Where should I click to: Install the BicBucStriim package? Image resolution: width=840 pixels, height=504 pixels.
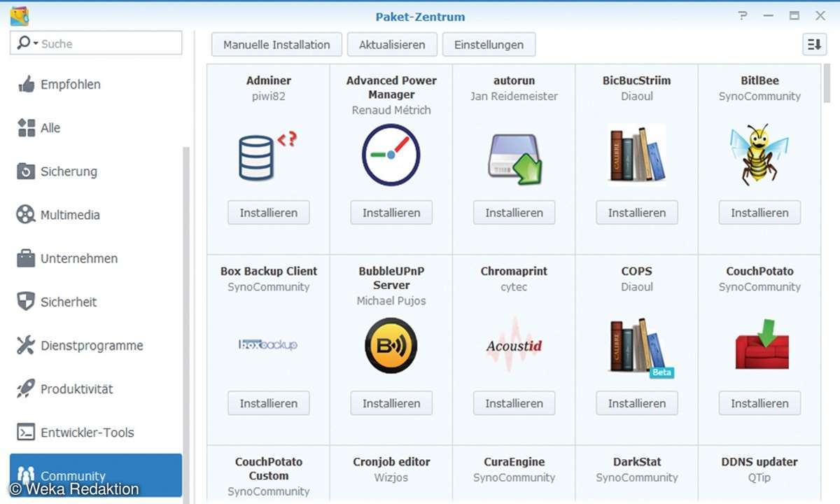636,213
